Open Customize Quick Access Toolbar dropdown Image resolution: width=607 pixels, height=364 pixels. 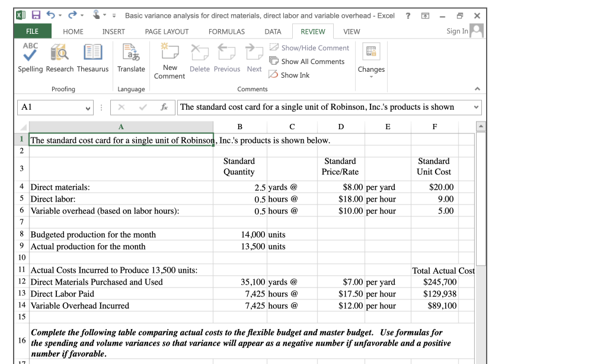pyautogui.click(x=114, y=15)
